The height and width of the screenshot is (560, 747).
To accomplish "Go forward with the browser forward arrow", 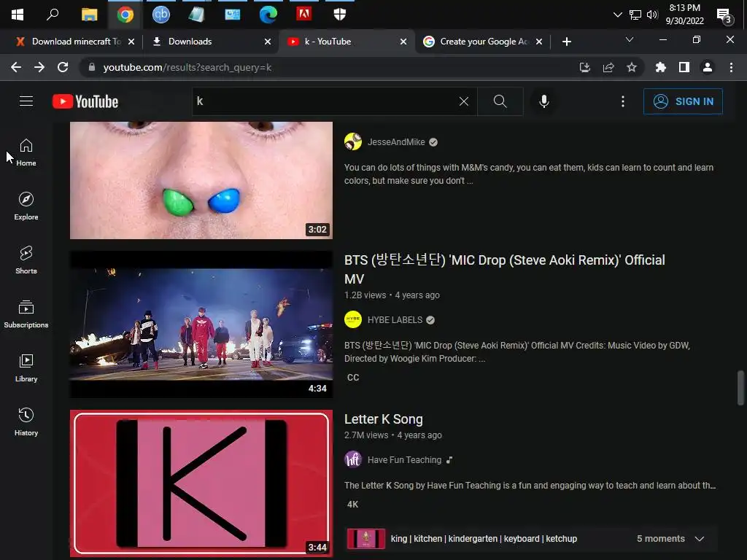I will coord(39,67).
